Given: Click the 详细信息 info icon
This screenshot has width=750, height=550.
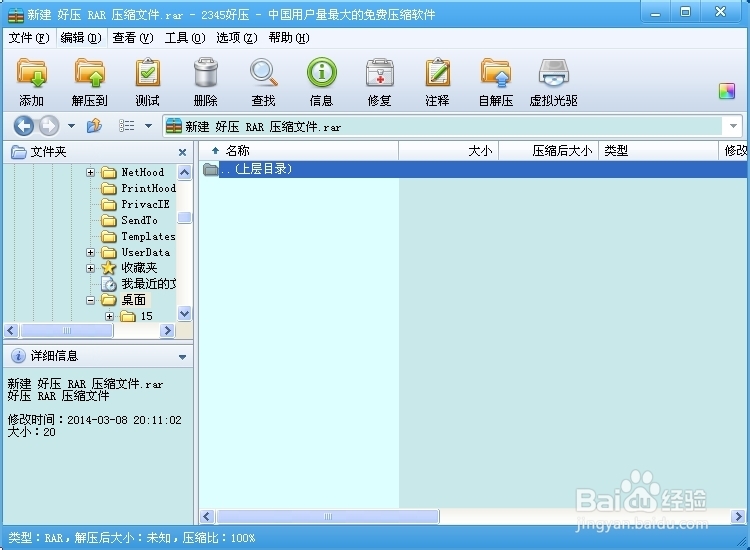Looking at the screenshot, I should [18, 356].
